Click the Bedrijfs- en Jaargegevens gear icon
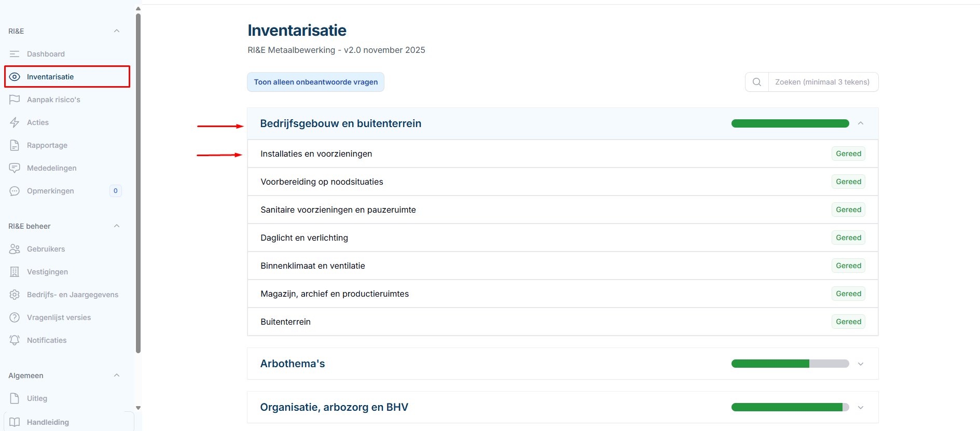 pos(15,295)
